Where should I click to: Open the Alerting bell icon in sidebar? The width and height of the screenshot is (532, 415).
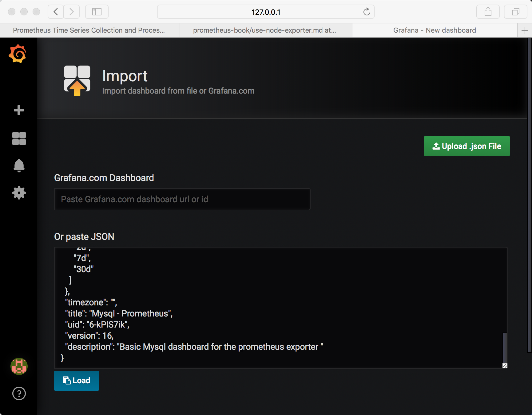pos(19,166)
